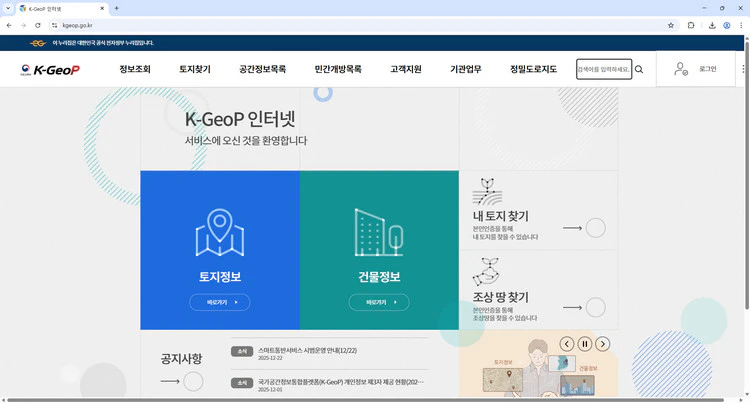Image resolution: width=750 pixels, height=403 pixels.
Task: Click the government eG emblem
Action: tap(38, 43)
